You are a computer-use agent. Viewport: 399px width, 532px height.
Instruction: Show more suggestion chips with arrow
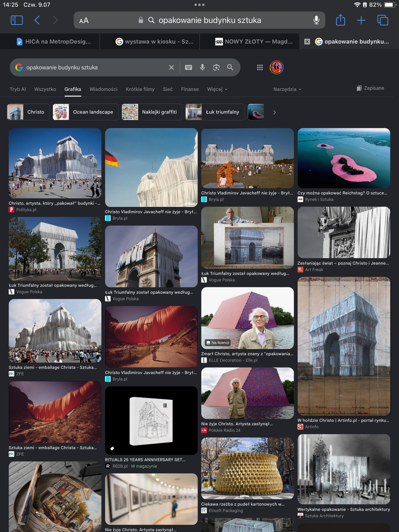pos(274,112)
